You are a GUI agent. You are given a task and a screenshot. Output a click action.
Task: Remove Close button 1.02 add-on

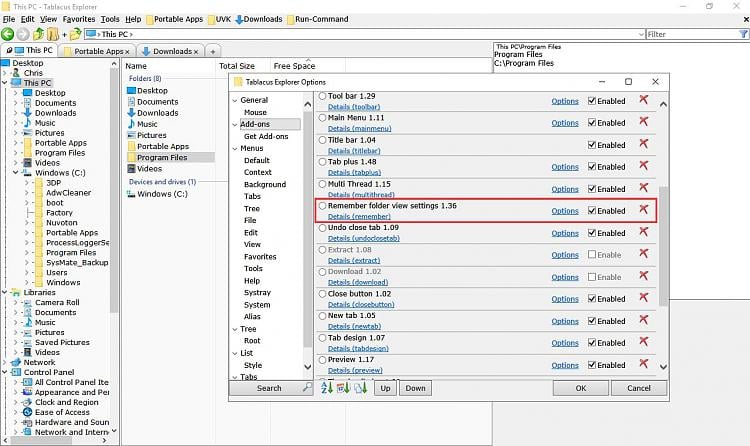(x=644, y=298)
